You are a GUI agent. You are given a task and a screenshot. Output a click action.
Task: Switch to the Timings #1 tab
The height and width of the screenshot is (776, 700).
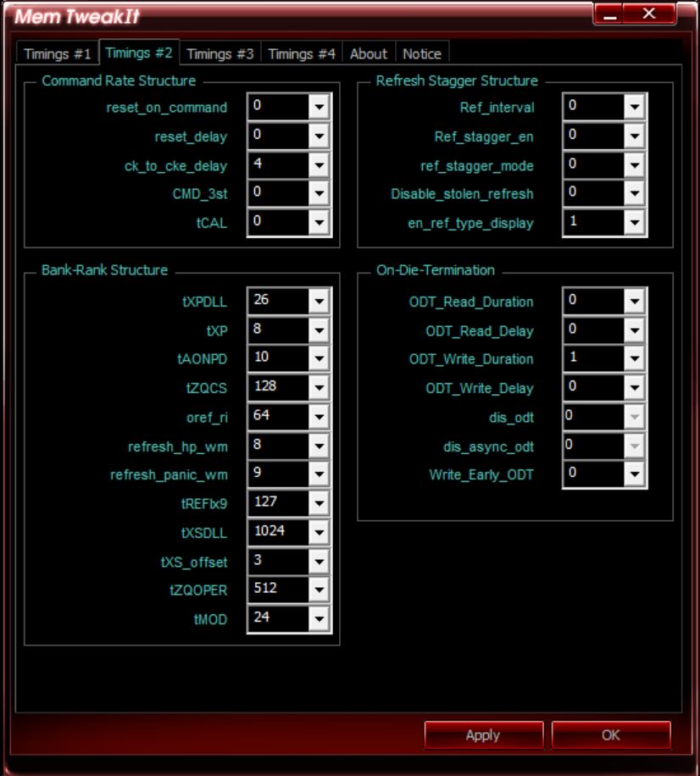coord(58,53)
